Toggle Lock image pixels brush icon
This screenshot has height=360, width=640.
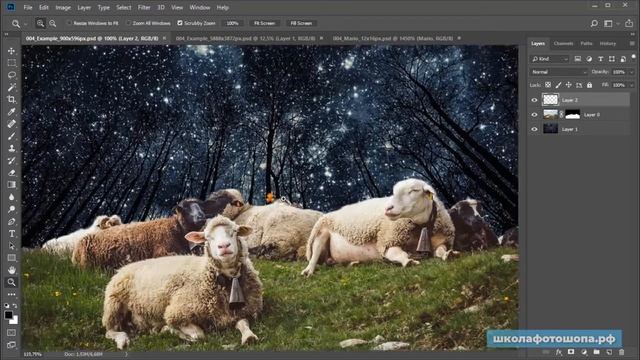click(x=558, y=85)
